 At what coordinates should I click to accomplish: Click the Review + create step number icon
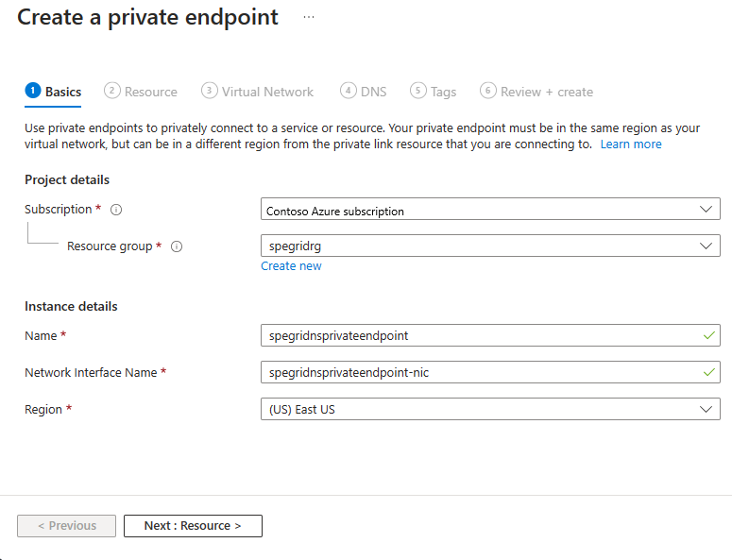[x=488, y=91]
